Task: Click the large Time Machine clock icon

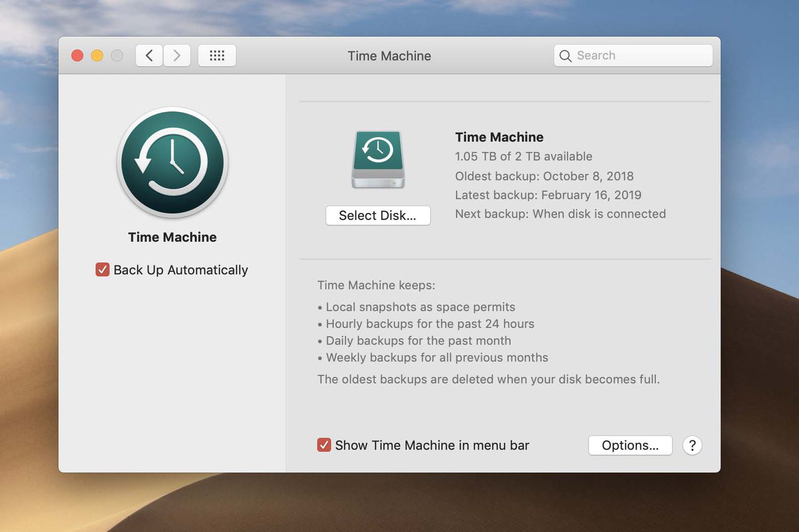Action: [172, 162]
